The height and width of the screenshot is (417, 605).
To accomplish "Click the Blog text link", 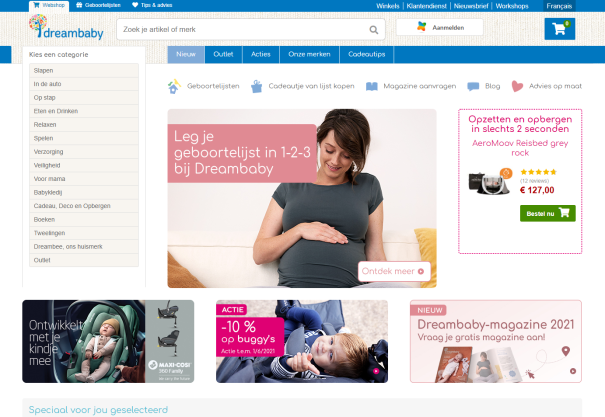I will coord(492,86).
